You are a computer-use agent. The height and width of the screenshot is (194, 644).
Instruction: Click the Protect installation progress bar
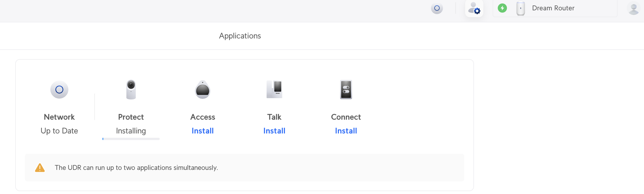pos(131,139)
